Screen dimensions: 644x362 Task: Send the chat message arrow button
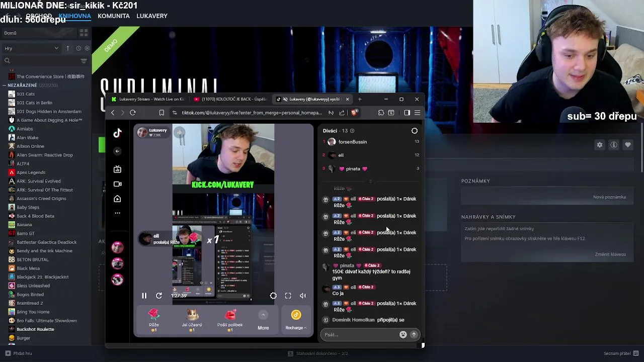[x=414, y=334]
